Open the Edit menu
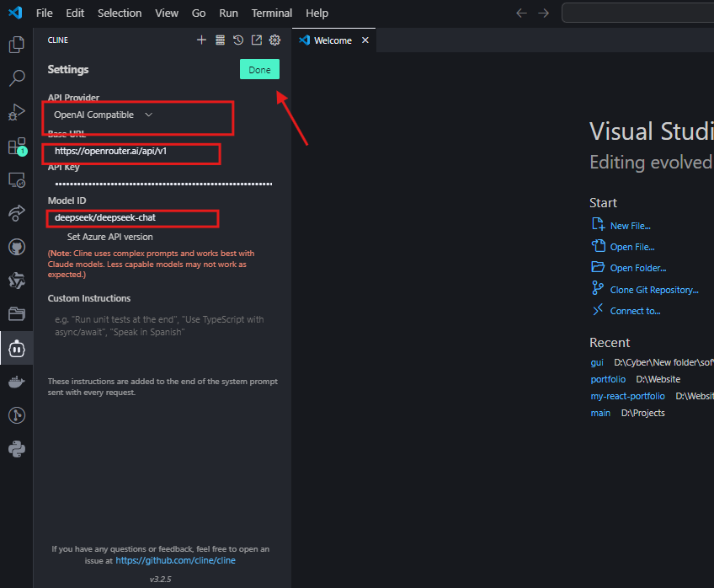 [75, 13]
